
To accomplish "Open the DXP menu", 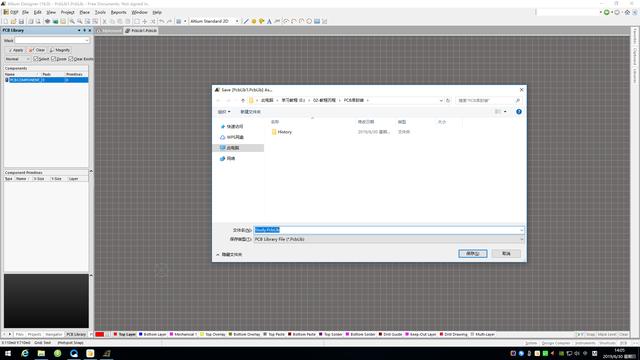I will click(x=11, y=12).
